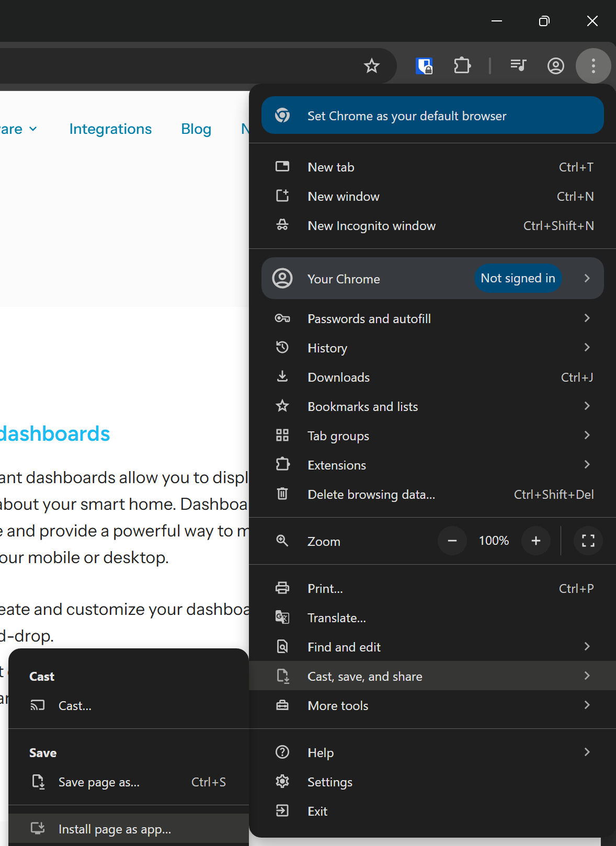The image size is (616, 846).
Task: Select New Incognito window
Action: coord(371,226)
